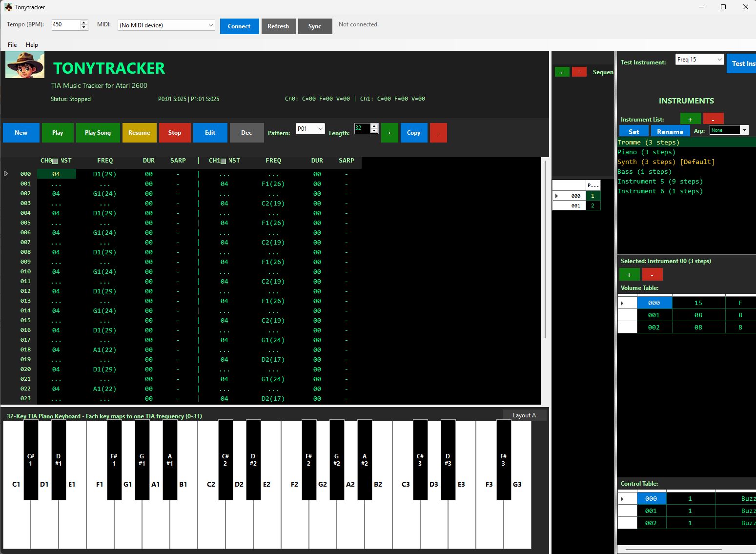The width and height of the screenshot is (756, 554).
Task: Expand the Pattern P01 dropdown
Action: [310, 129]
